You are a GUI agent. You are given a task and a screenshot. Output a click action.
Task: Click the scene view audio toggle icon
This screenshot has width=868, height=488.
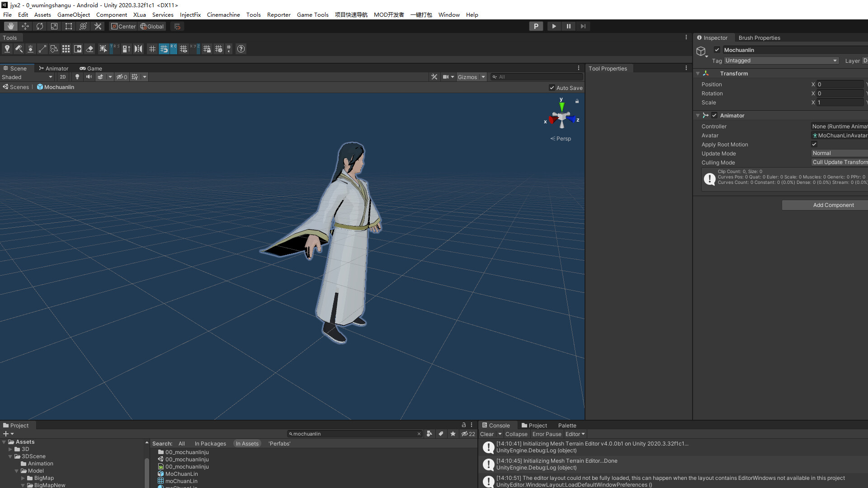89,77
